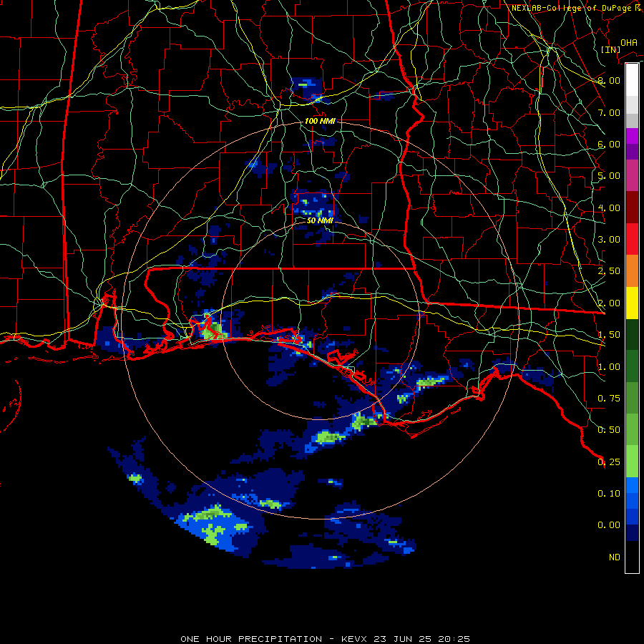The height and width of the screenshot is (644, 644).
Task: Select the 2.00 legend value
Action: [609, 303]
